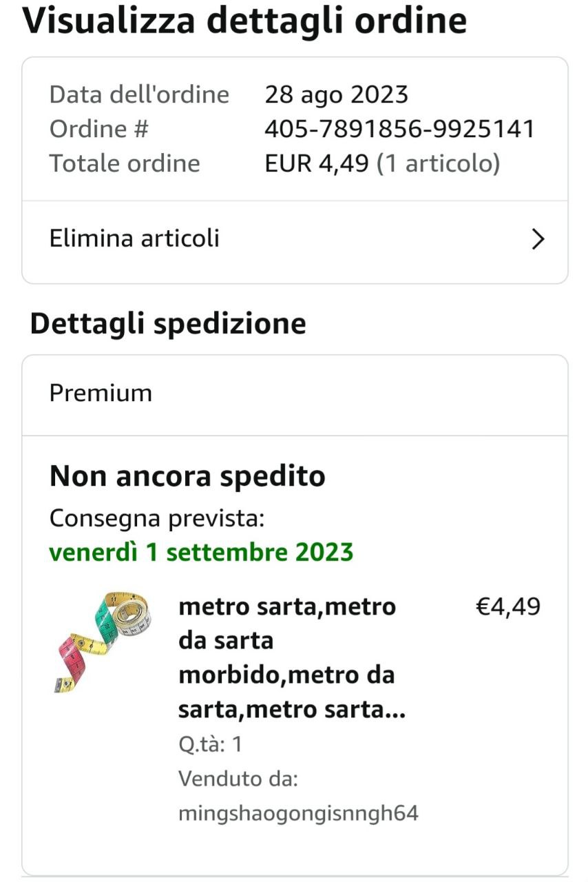Click the €4,49 item price
Viewport: 588px width, 882px height.
(x=508, y=607)
